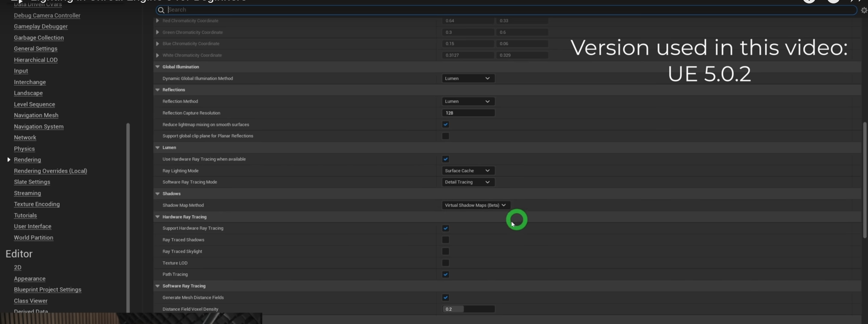This screenshot has height=324, width=868.
Task: Collapse the Hardware Ray Tracing section
Action: coord(157,217)
